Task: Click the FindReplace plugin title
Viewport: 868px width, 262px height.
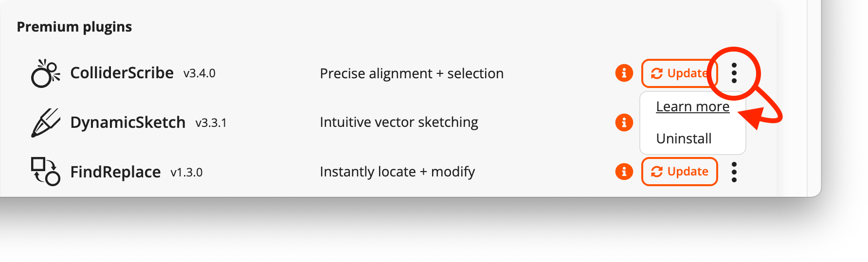Action: (x=115, y=172)
